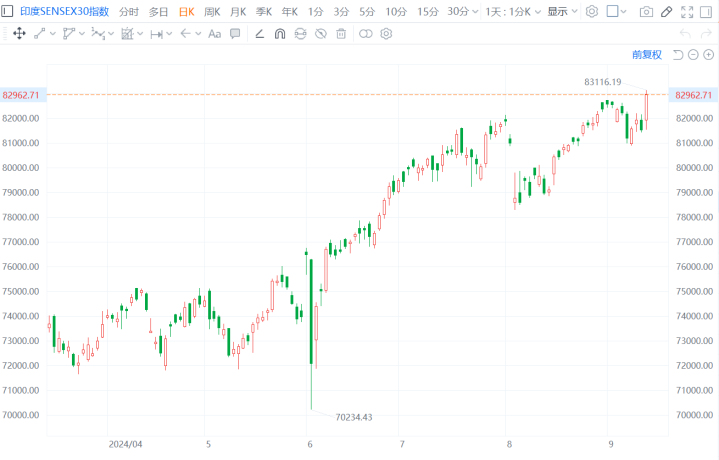Expand the 30分 interval dropdown
The height and width of the screenshot is (460, 719).
463,12
